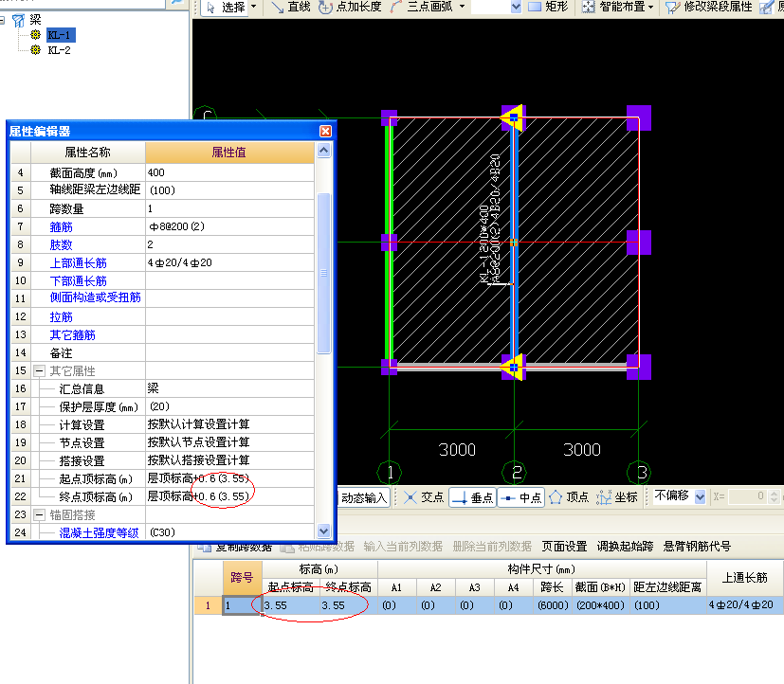Click the 属性值 column header
784x684 pixels.
(x=229, y=153)
